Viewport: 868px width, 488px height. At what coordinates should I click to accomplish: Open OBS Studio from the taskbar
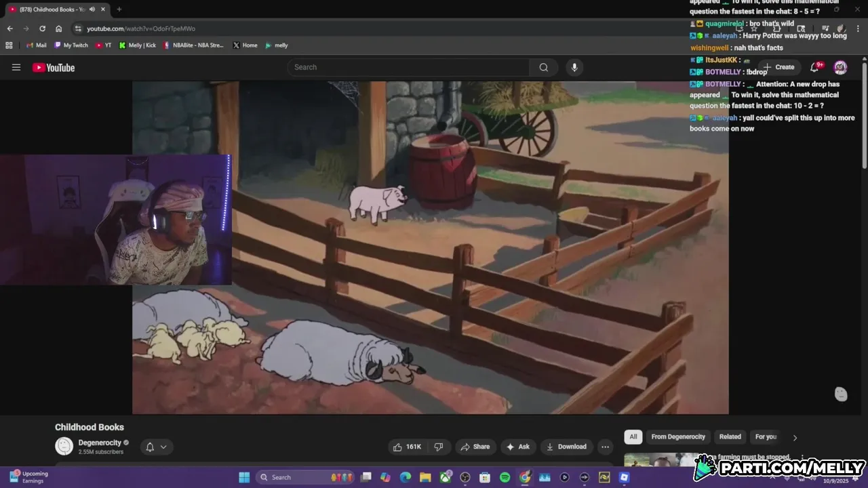point(465,477)
